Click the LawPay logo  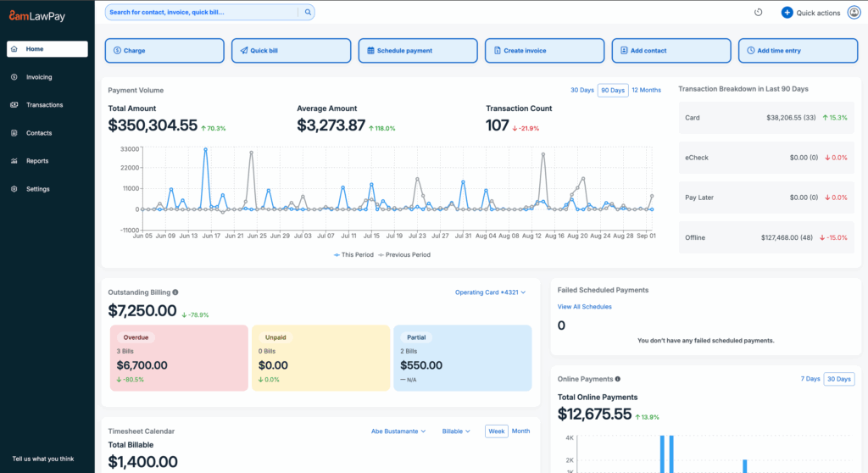pyautogui.click(x=36, y=14)
